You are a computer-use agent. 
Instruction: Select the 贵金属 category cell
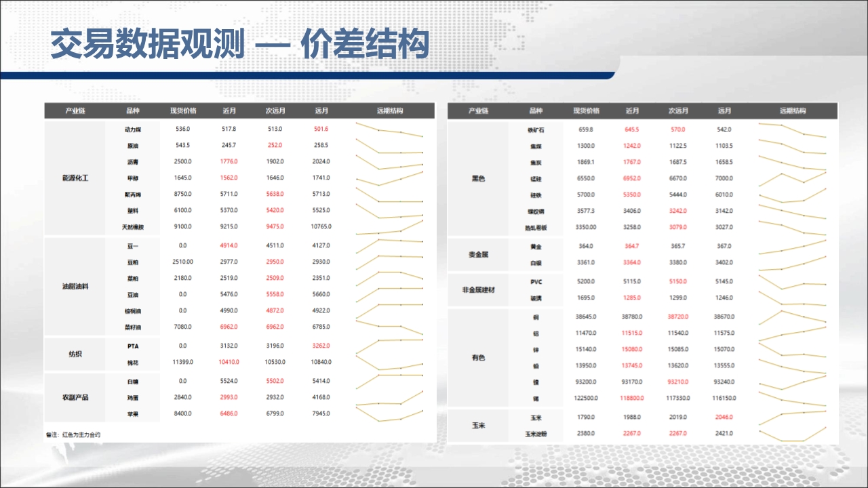pos(478,254)
